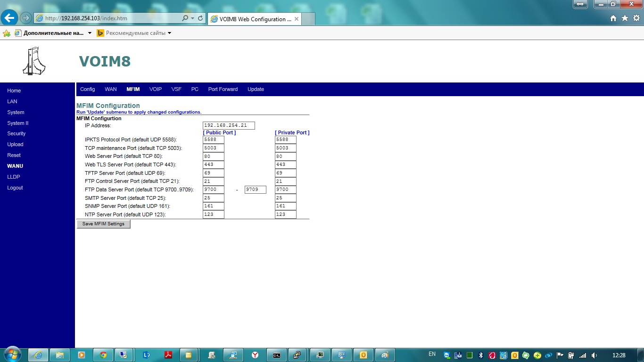
Task: Open Google Chrome from the taskbar
Action: click(x=103, y=355)
